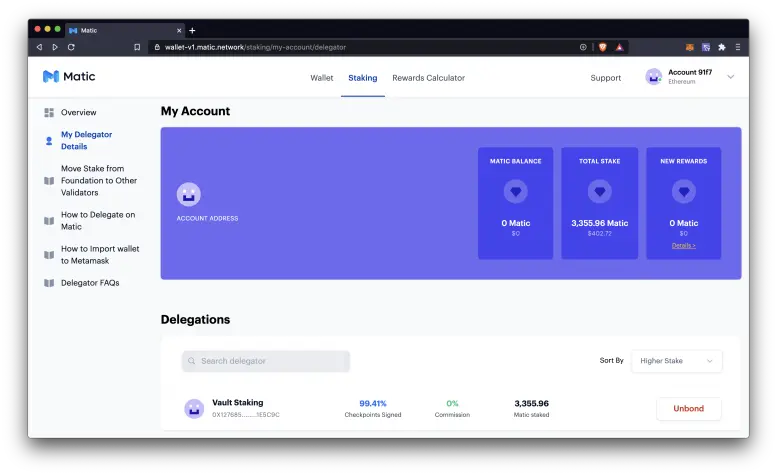
Task: Click the search magnifier icon
Action: click(192, 361)
